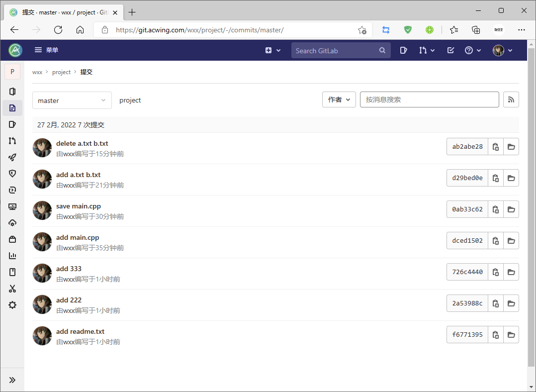This screenshot has width=536, height=392.
Task: Click the 按消息搜索 search input
Action: pos(430,99)
